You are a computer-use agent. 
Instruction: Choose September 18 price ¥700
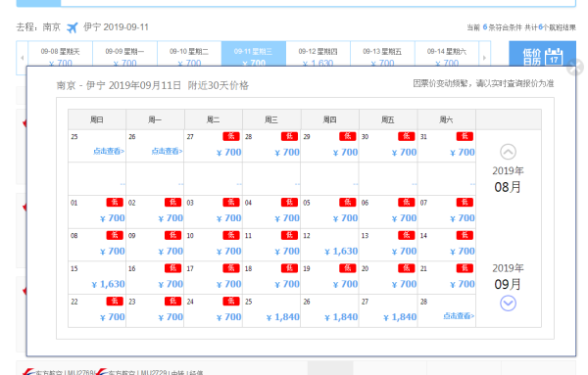(x=287, y=284)
